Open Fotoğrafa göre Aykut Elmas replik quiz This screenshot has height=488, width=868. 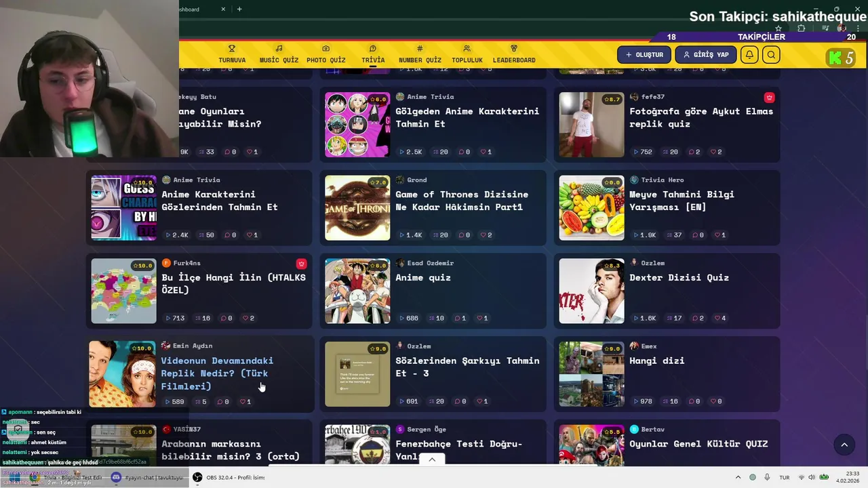[x=701, y=117]
